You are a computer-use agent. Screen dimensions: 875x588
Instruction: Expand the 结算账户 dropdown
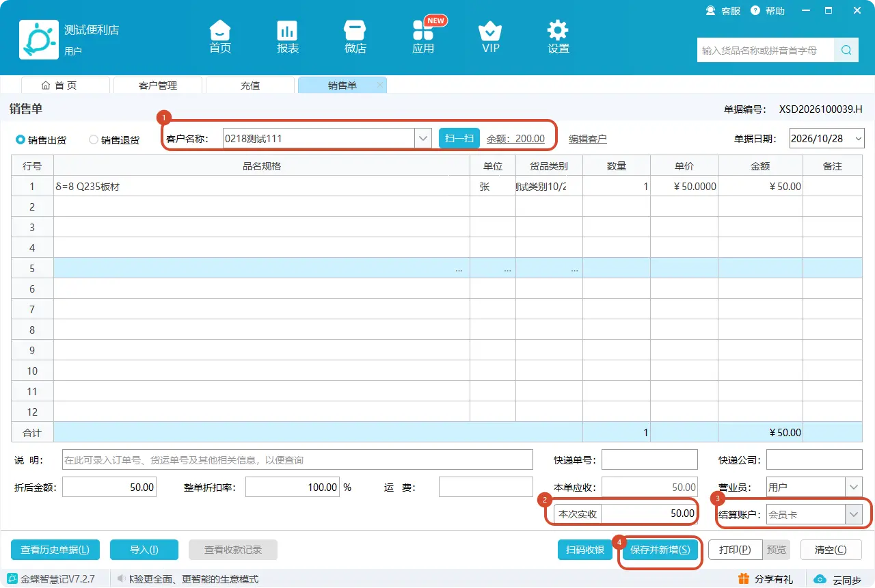point(854,514)
